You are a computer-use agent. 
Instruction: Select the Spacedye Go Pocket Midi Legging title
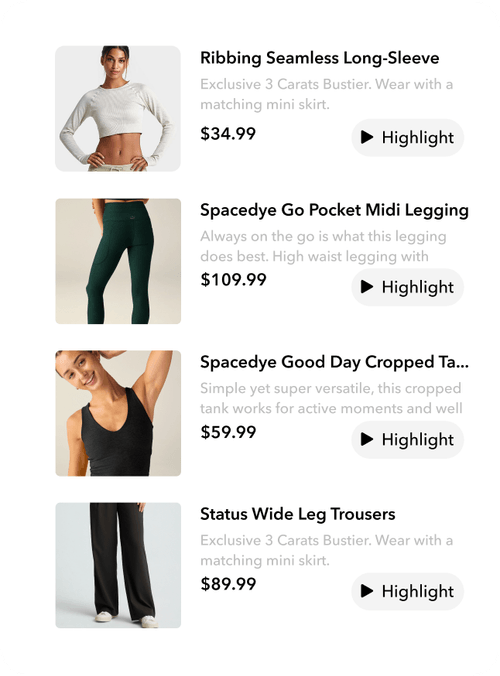tap(334, 210)
